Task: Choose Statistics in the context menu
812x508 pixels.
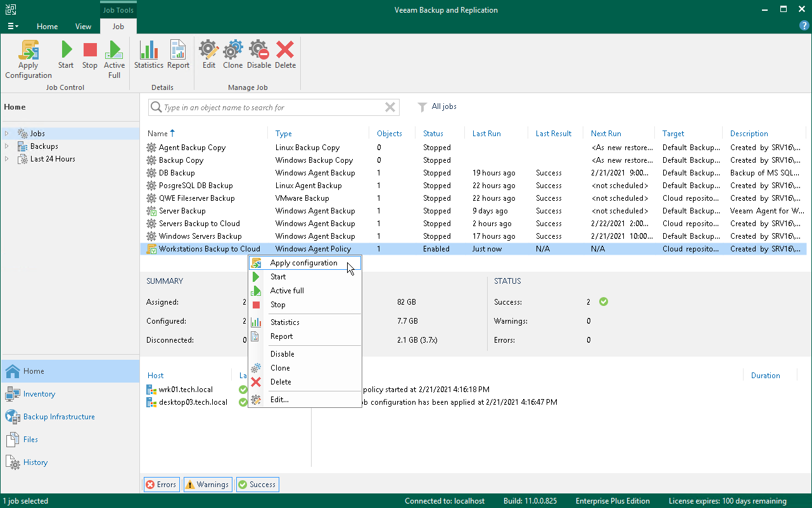Action: pyautogui.click(x=304, y=322)
